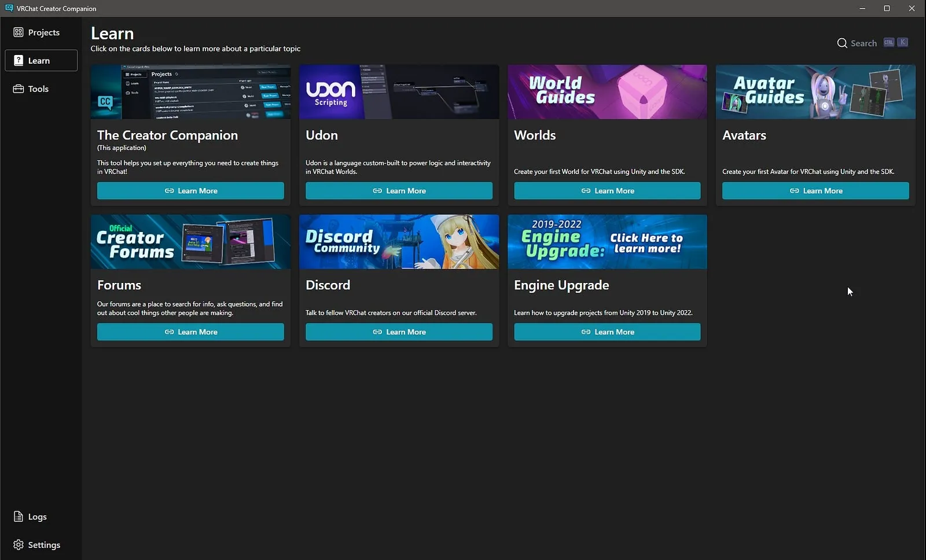Click the Tools label in sidebar

click(38, 89)
